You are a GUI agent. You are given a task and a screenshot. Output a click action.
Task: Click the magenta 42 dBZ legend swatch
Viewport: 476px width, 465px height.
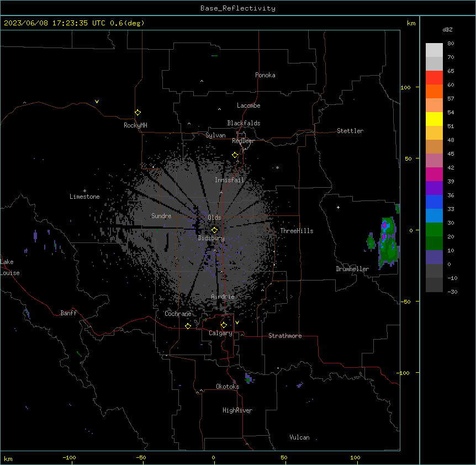pyautogui.click(x=434, y=174)
